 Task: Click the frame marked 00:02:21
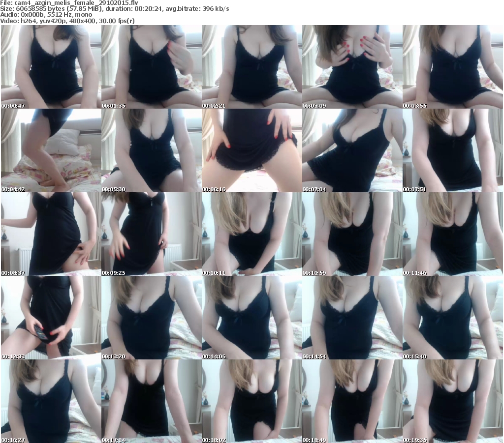pos(252,67)
